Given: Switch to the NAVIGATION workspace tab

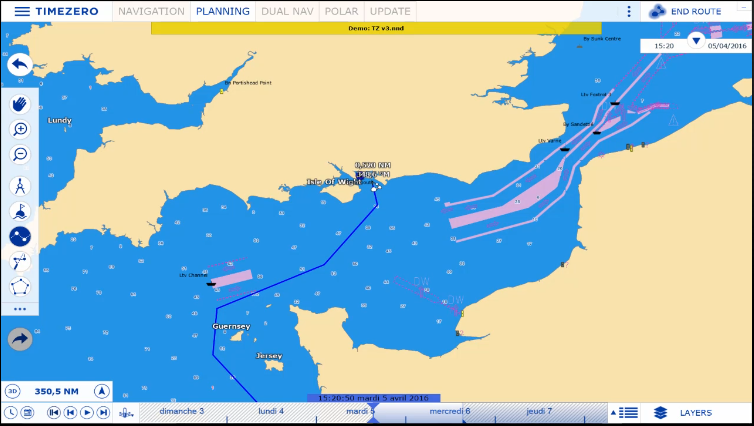Looking at the screenshot, I should (151, 11).
